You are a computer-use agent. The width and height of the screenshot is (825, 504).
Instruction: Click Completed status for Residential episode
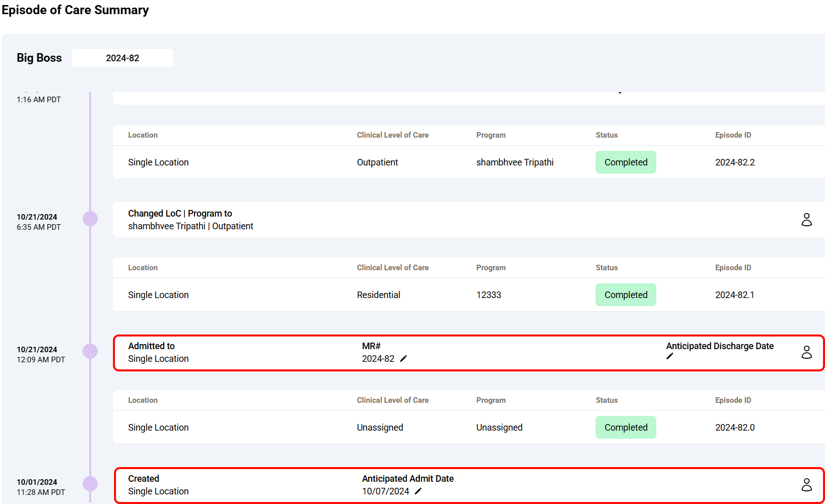pos(625,295)
